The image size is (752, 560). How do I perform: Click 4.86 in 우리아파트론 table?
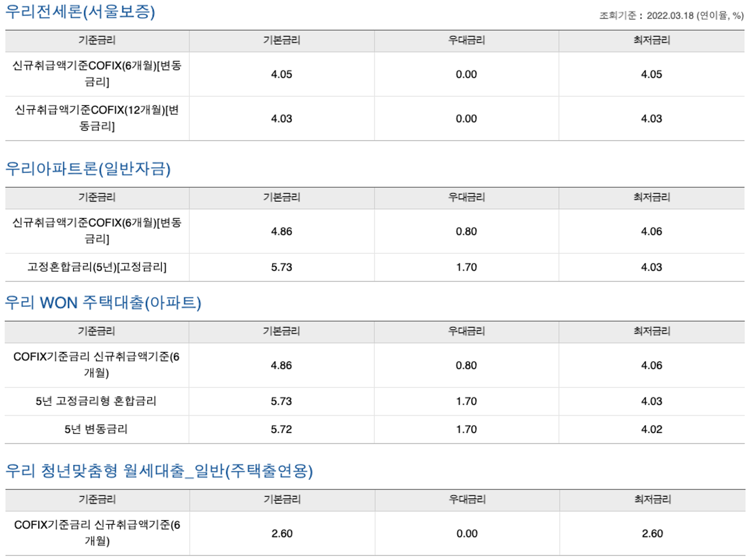pos(281,231)
